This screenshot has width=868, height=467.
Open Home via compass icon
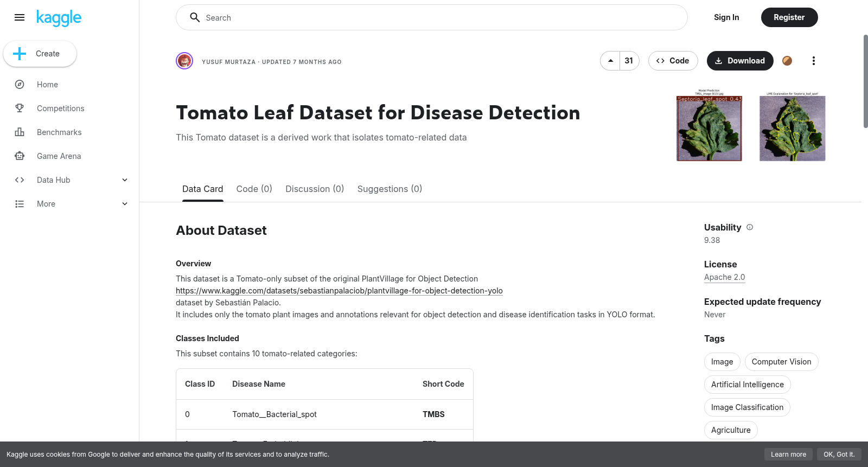(x=20, y=85)
